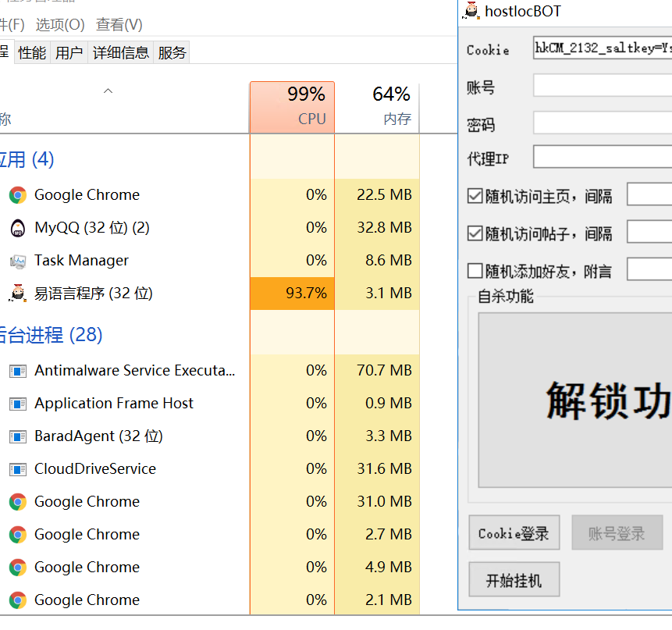
Task: Uncheck 随机访问主页 checkbox
Action: point(475,196)
